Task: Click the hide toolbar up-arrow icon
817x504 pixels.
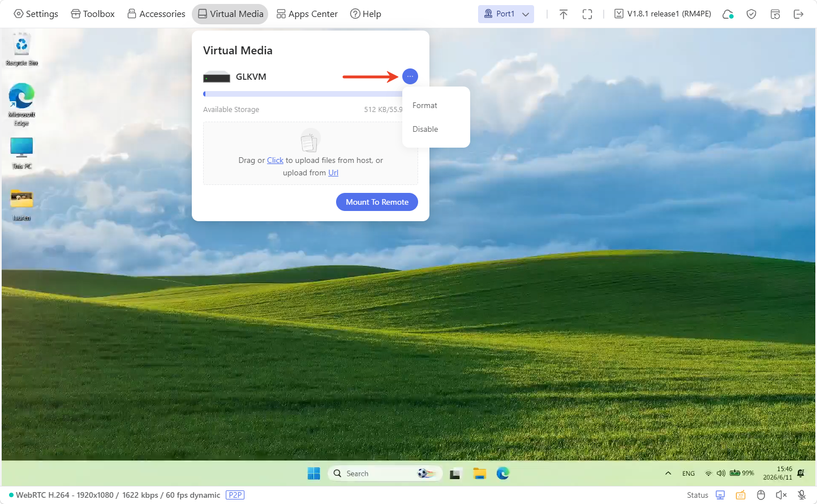Action: pyautogui.click(x=564, y=14)
